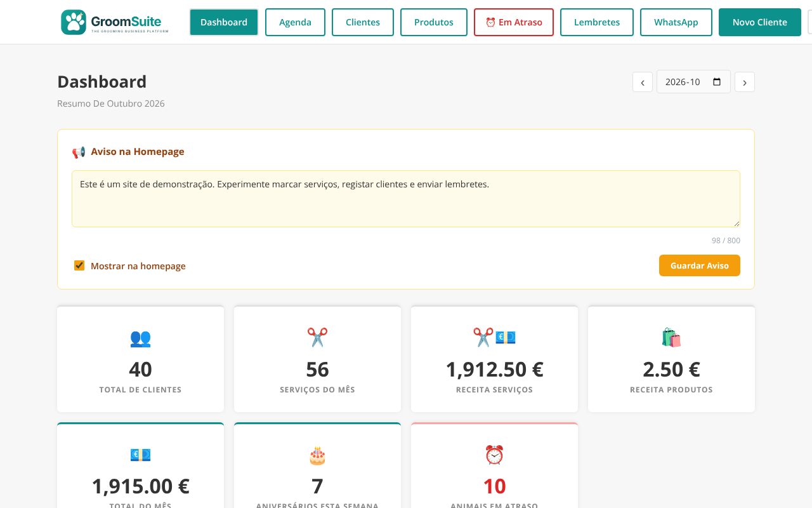
Task: Open the Produtos section
Action: tap(434, 22)
